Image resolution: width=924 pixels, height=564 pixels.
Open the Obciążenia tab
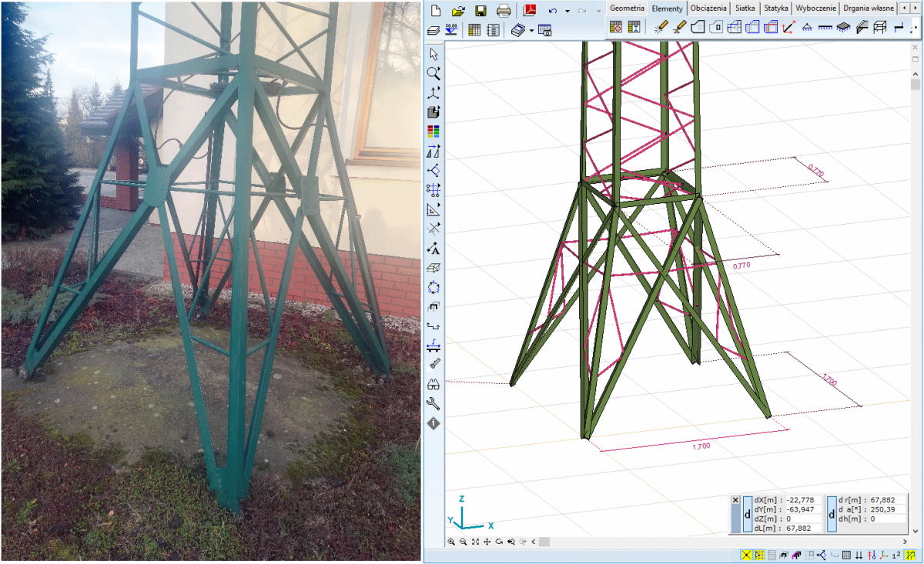pos(708,8)
